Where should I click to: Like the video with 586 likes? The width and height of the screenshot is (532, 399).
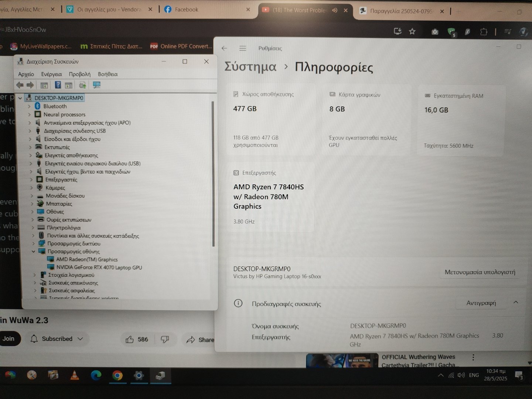pos(137,339)
